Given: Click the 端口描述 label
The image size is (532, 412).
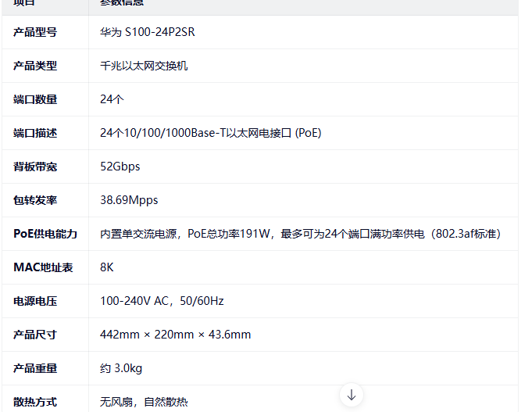Looking at the screenshot, I should [x=35, y=133].
